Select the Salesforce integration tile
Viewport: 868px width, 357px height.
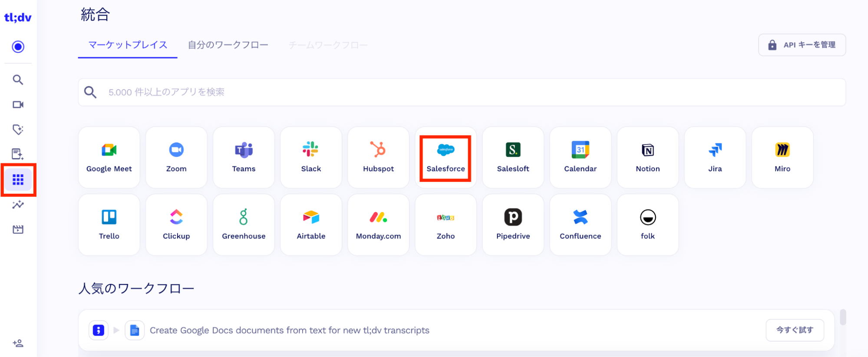(446, 158)
